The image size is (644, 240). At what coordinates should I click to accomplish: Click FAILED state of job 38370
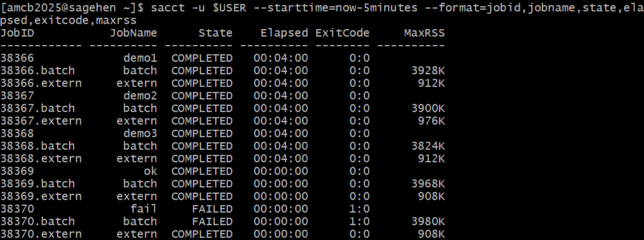[212, 209]
